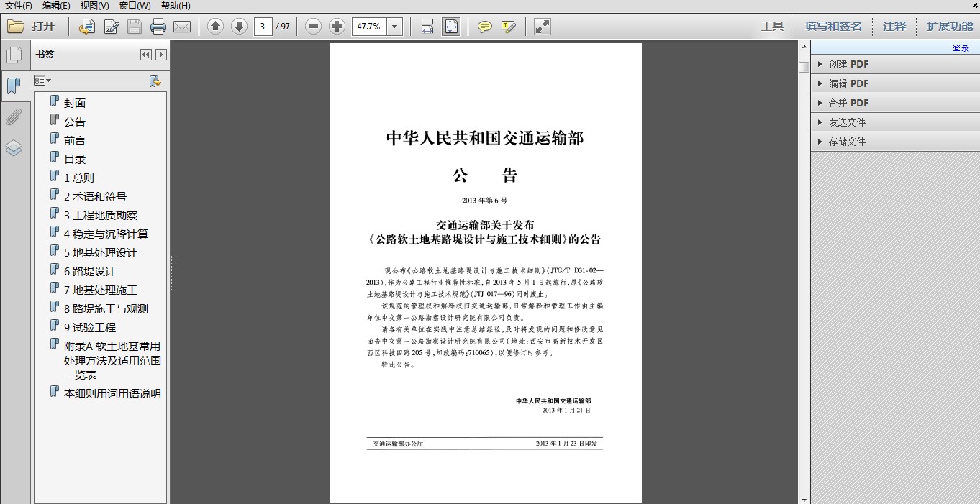Expand the 存储文件 section

point(895,142)
